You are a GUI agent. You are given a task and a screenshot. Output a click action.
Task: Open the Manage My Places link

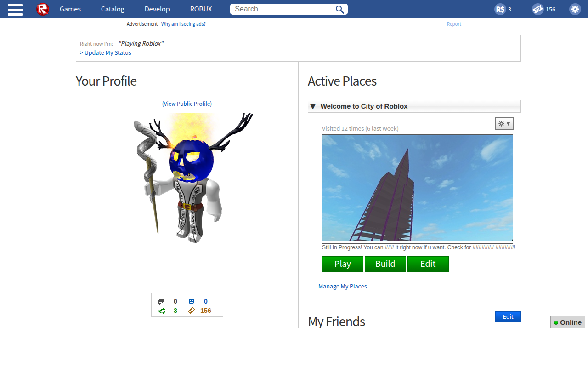tap(343, 286)
